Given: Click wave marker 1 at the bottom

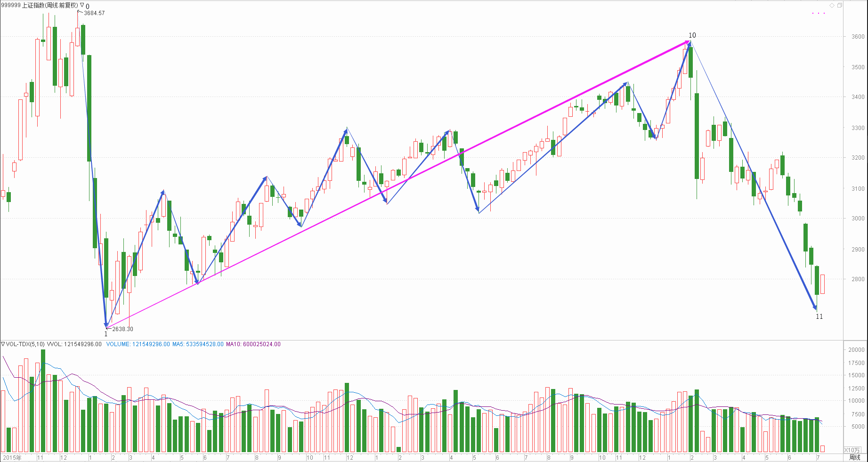Looking at the screenshot, I should click(x=106, y=334).
